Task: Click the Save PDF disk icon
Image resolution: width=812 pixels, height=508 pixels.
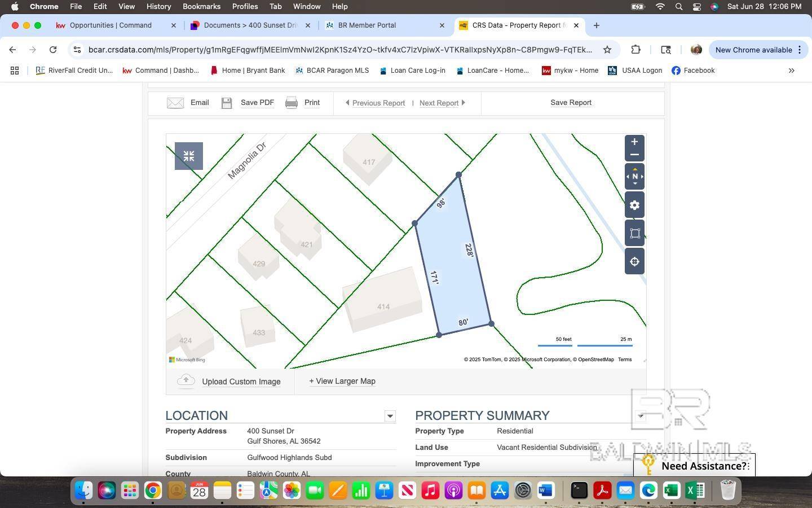Action: (227, 103)
